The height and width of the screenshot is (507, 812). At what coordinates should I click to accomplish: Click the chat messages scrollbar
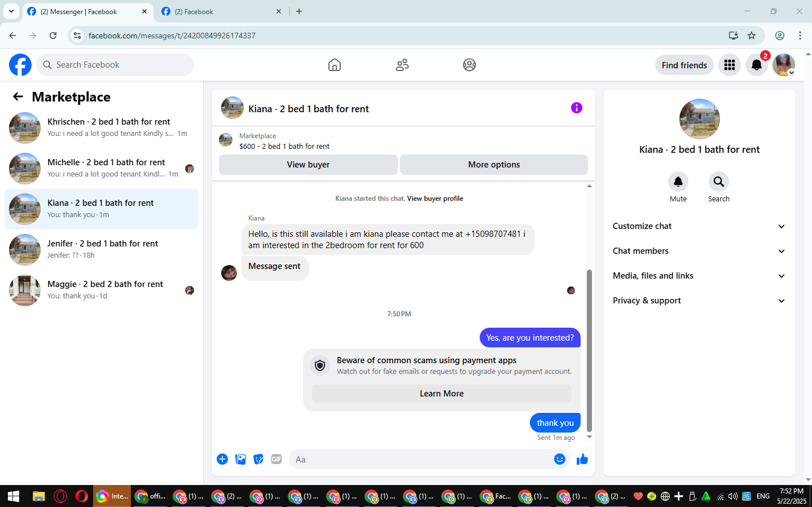click(x=589, y=350)
